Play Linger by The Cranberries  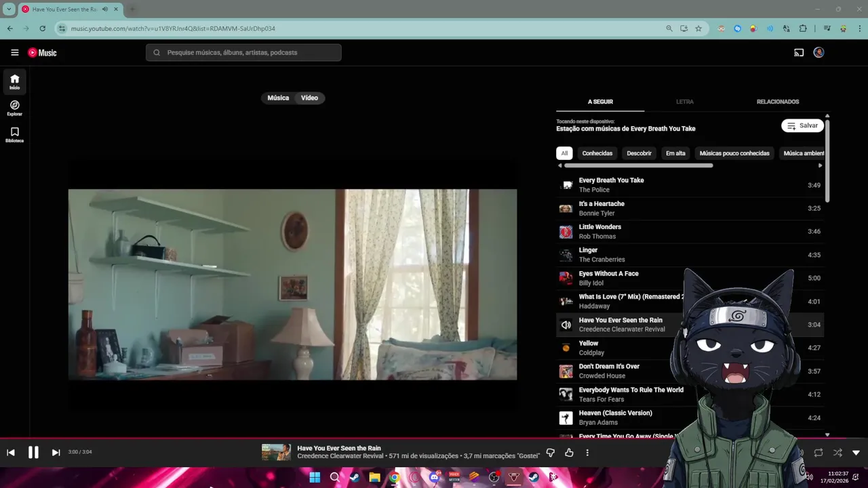coord(690,255)
